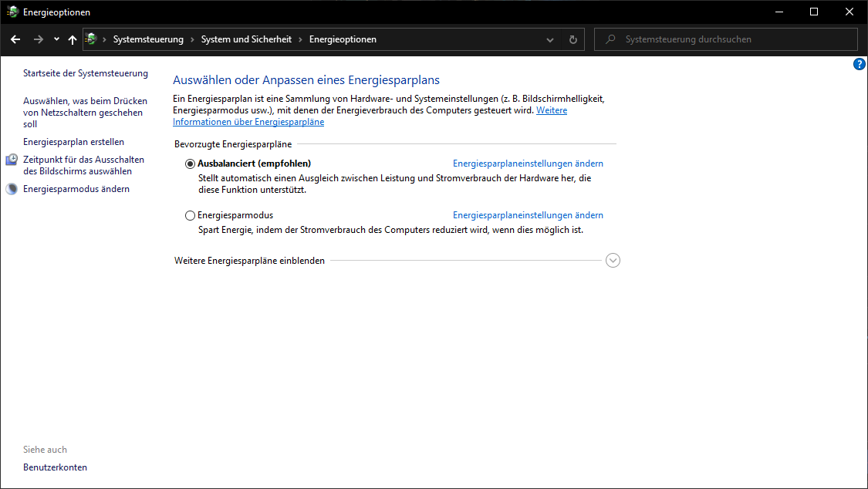Go up one level with up arrow
Image resolution: width=868 pixels, height=489 pixels.
(72, 39)
